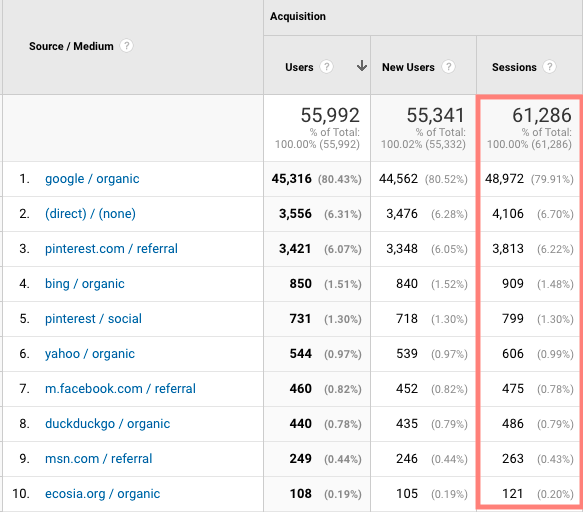Select Users value 249 for msn.com
Viewport: 583px width, 512px height.
(x=301, y=458)
